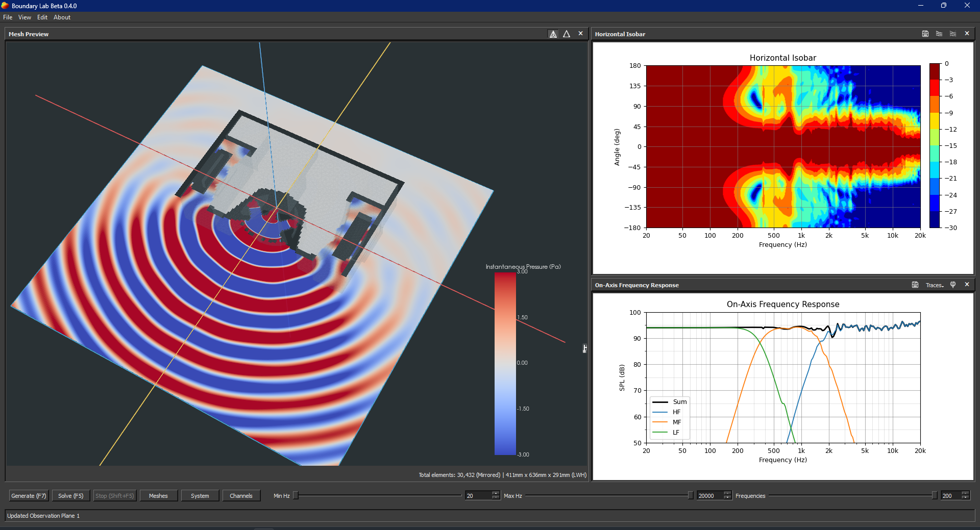Image resolution: width=980 pixels, height=530 pixels.
Task: Click Generate (F7) button
Action: coord(29,496)
